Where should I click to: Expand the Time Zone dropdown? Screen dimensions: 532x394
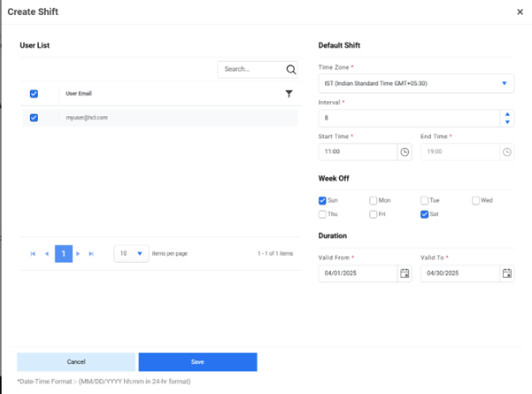pyautogui.click(x=504, y=83)
